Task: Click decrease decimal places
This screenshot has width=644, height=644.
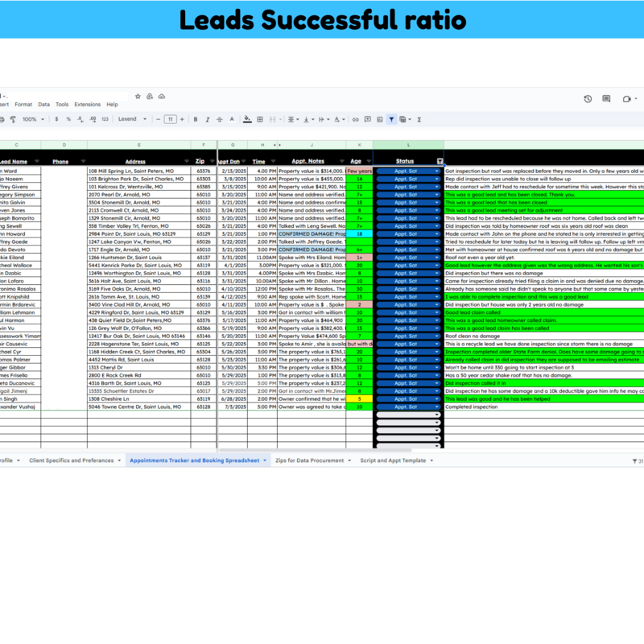Action: coord(79,120)
